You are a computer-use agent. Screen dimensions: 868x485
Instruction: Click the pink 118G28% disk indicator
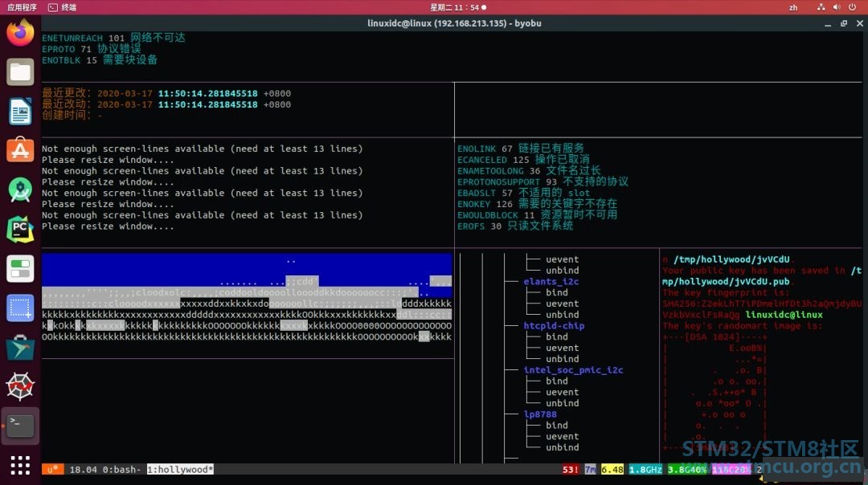tap(731, 470)
